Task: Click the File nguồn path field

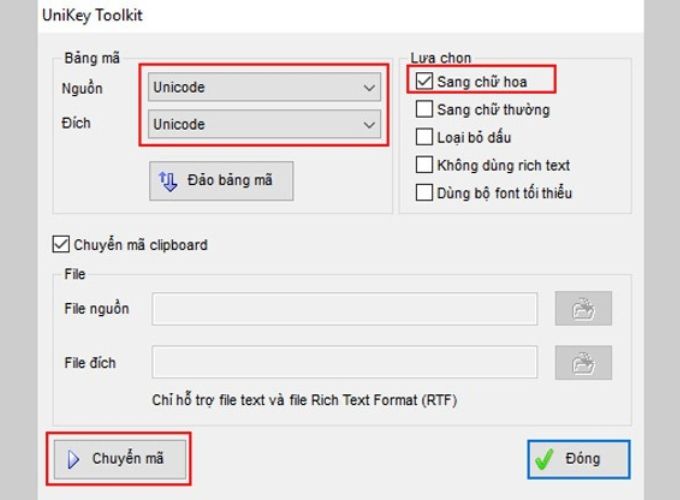Action: (x=345, y=309)
